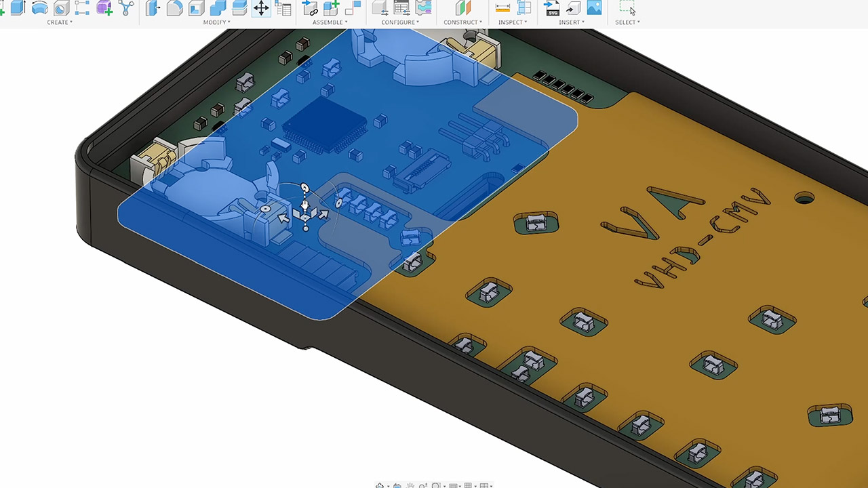Expand the INSPECT dropdown menu
868x488 pixels.
(513, 22)
